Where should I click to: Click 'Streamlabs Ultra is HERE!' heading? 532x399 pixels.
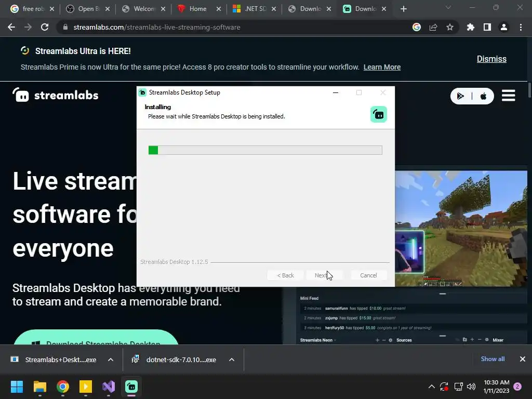click(83, 51)
